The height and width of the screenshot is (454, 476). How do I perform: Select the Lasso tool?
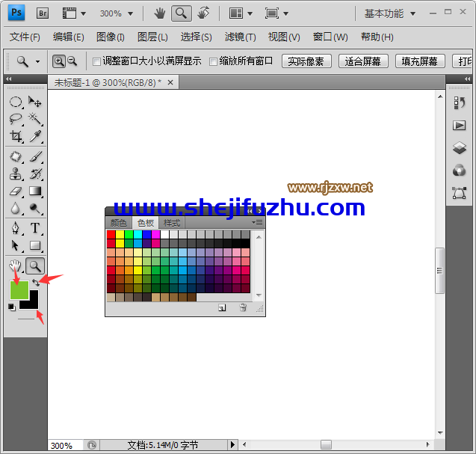pos(16,119)
